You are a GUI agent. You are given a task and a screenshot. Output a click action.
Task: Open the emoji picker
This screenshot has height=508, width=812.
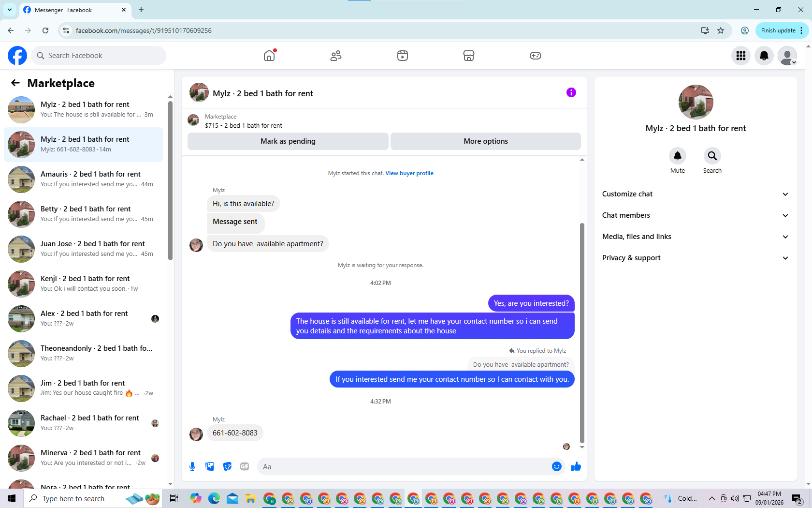[x=557, y=466]
